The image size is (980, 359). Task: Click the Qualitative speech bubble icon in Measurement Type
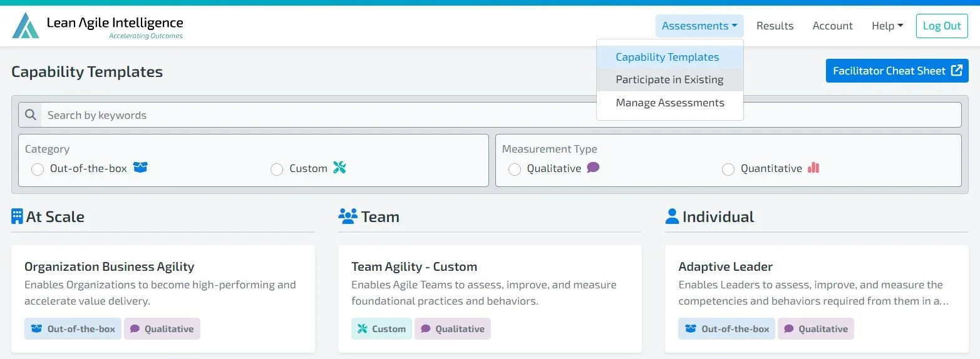pos(593,168)
